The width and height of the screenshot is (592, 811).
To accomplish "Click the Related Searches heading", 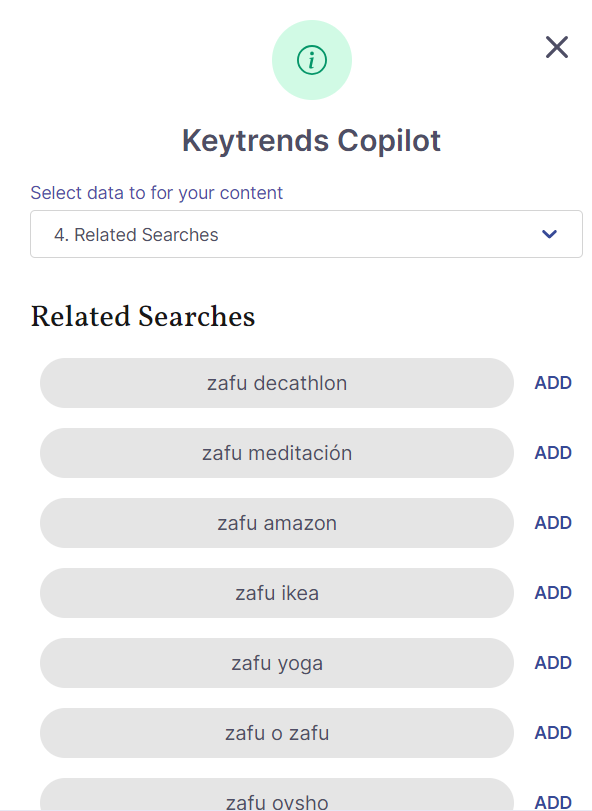I will [x=143, y=316].
